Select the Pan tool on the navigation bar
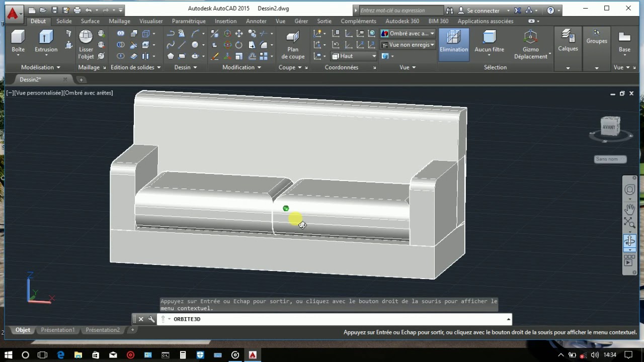This screenshot has height=362, width=644. point(629,208)
